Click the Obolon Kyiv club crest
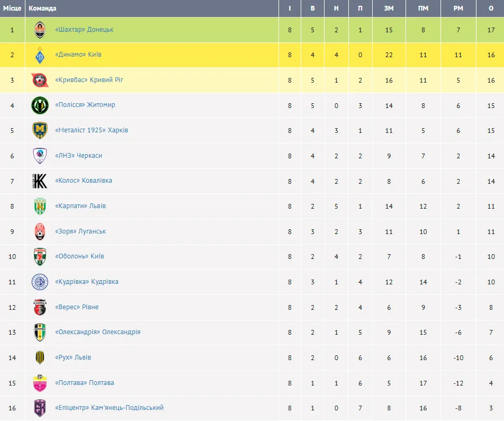This screenshot has height=421, width=504. 40,257
